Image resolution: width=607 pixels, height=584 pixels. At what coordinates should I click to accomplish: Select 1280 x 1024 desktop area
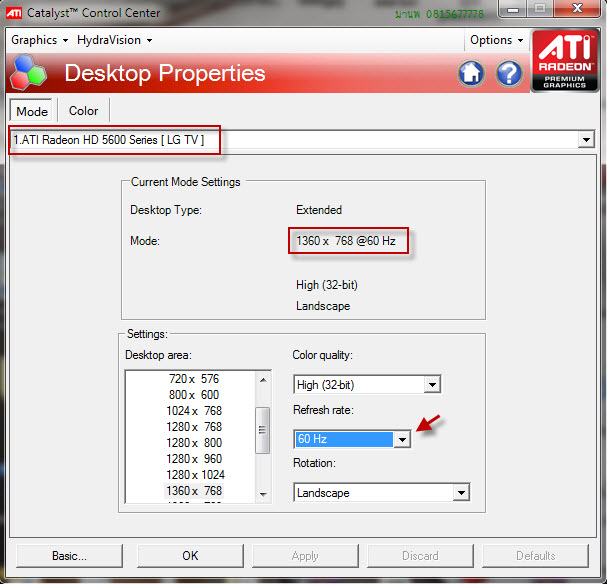(x=195, y=475)
